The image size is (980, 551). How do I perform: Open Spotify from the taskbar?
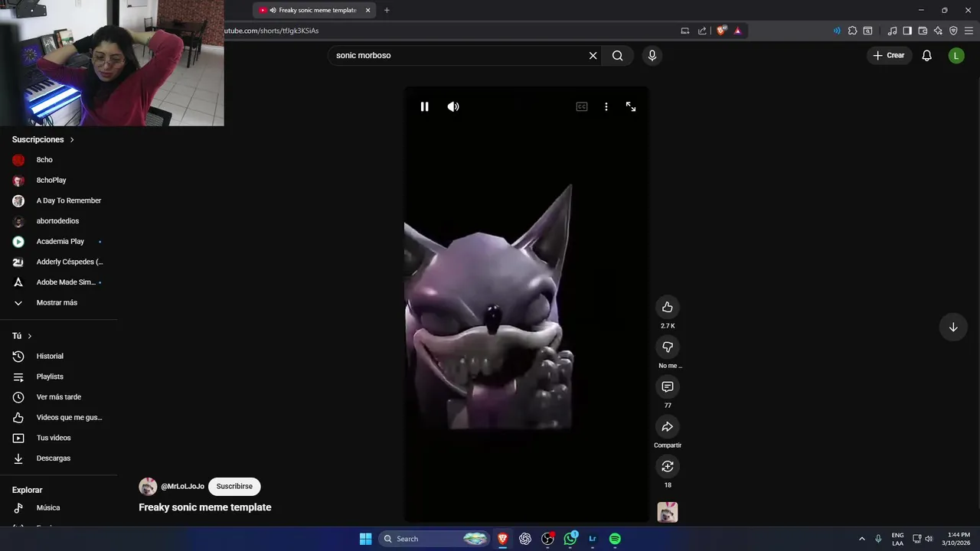615,539
